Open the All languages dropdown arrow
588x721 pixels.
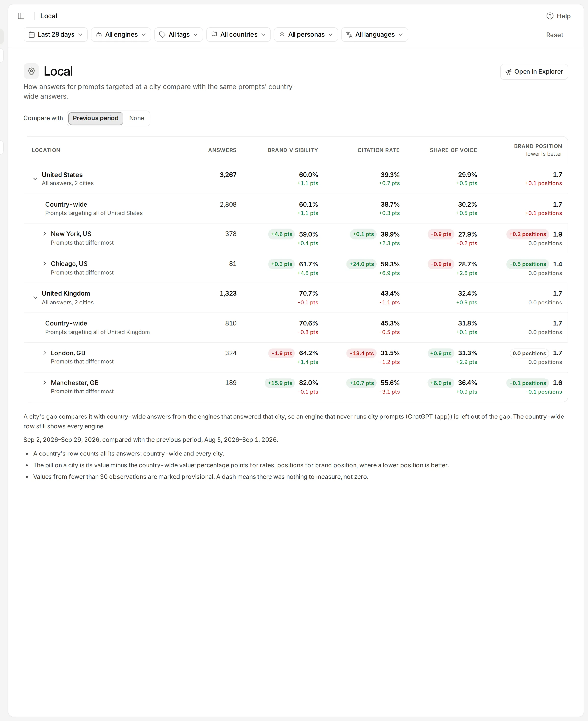[x=401, y=35]
